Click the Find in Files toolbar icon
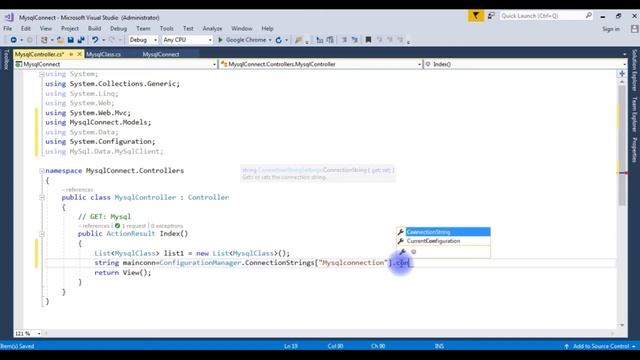This screenshot has height=360, width=640. coord(299,40)
